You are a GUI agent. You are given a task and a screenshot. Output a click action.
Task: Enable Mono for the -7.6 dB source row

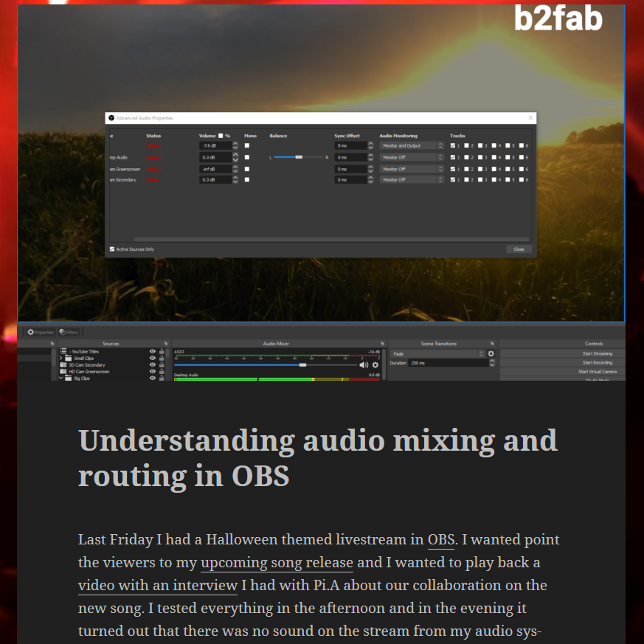pyautogui.click(x=247, y=145)
